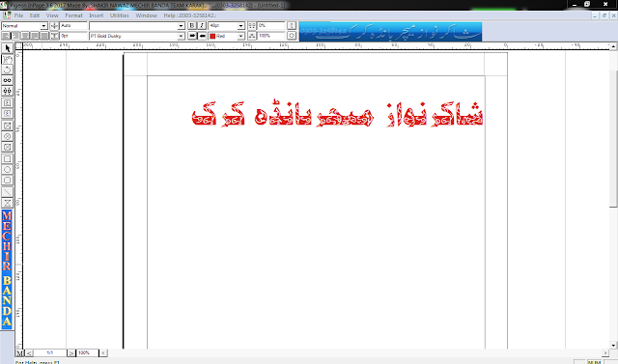
Task: Open the Format menu
Action: [73, 15]
